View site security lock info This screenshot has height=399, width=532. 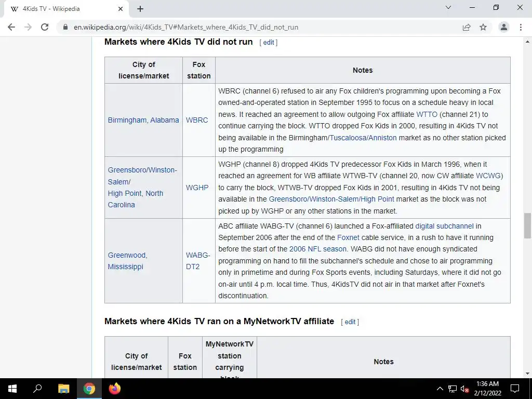point(65,27)
